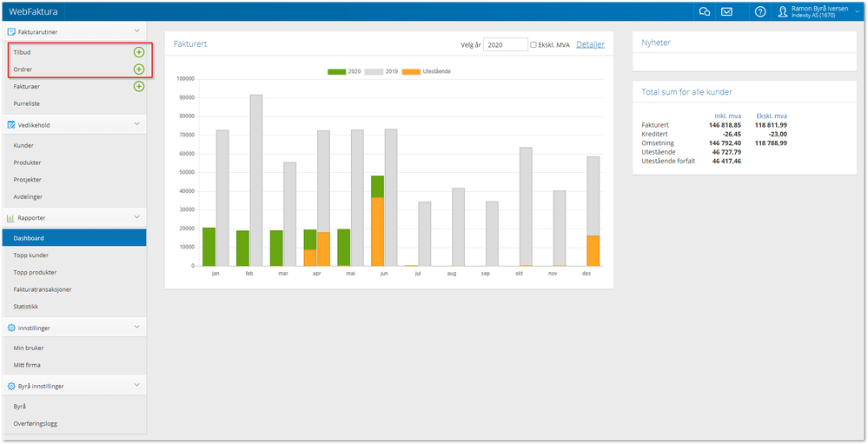Click the Innstillinger gear icon

point(11,328)
